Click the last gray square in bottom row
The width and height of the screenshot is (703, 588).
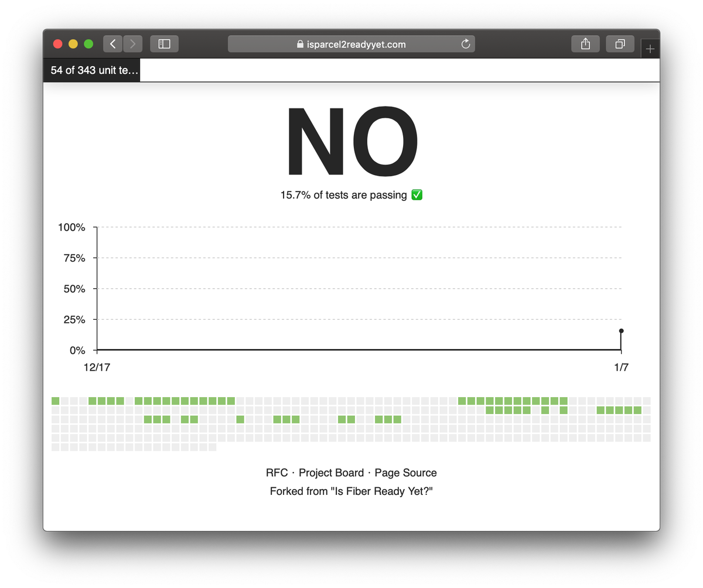[x=212, y=447]
